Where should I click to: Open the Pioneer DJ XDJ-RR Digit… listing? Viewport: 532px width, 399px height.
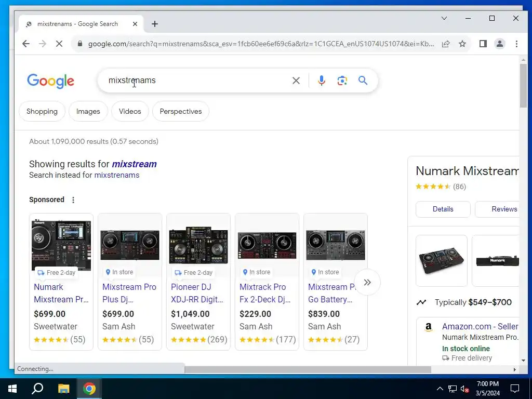click(197, 293)
